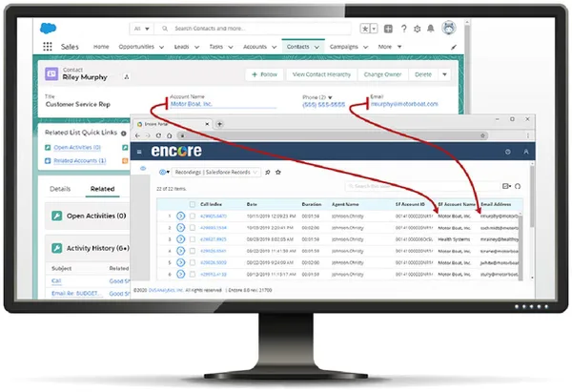572x392 pixels.
Task: Switch to the Related tab
Action: [103, 189]
